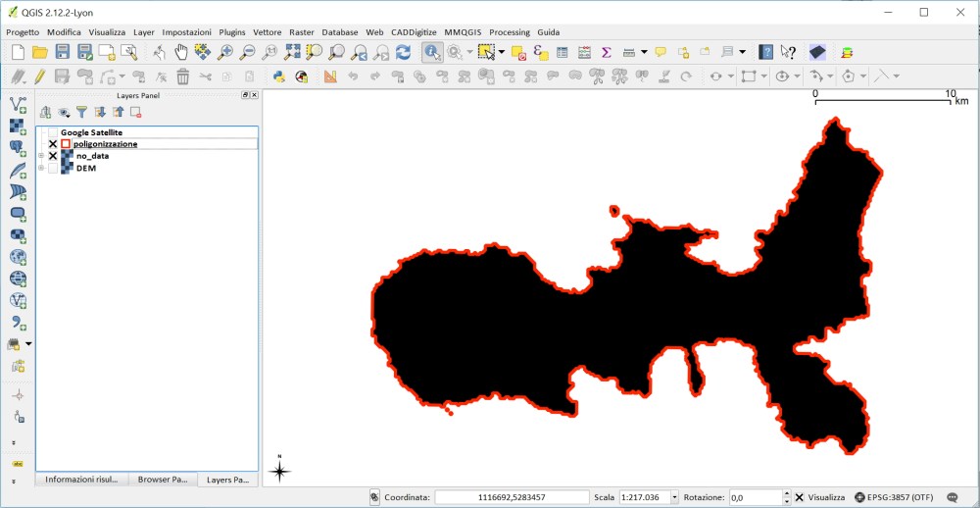Expand the no_data layer tree node
This screenshot has height=508, width=980.
(41, 156)
